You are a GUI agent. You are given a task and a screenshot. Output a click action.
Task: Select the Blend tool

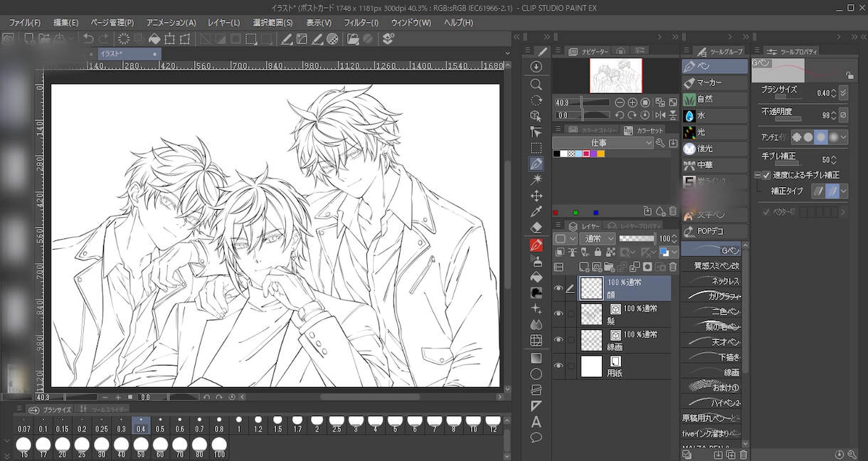[536, 324]
